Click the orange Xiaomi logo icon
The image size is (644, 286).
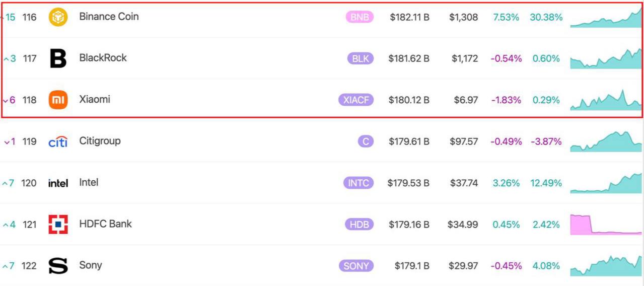[58, 100]
